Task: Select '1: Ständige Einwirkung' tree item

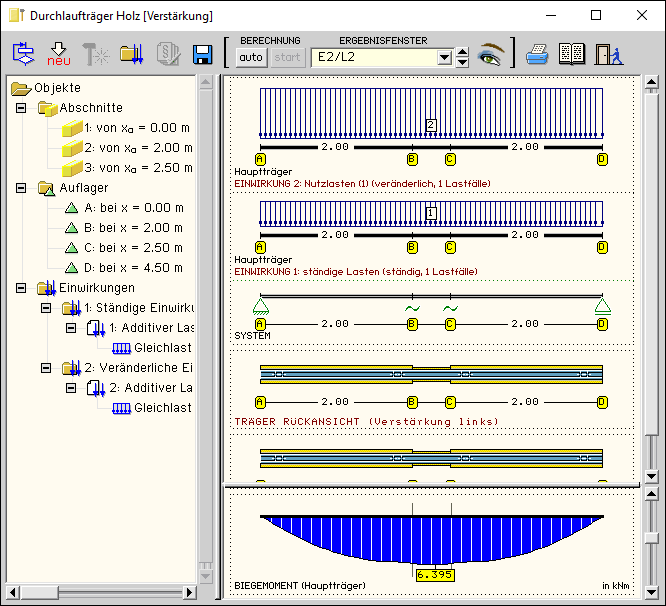Action: click(x=138, y=308)
